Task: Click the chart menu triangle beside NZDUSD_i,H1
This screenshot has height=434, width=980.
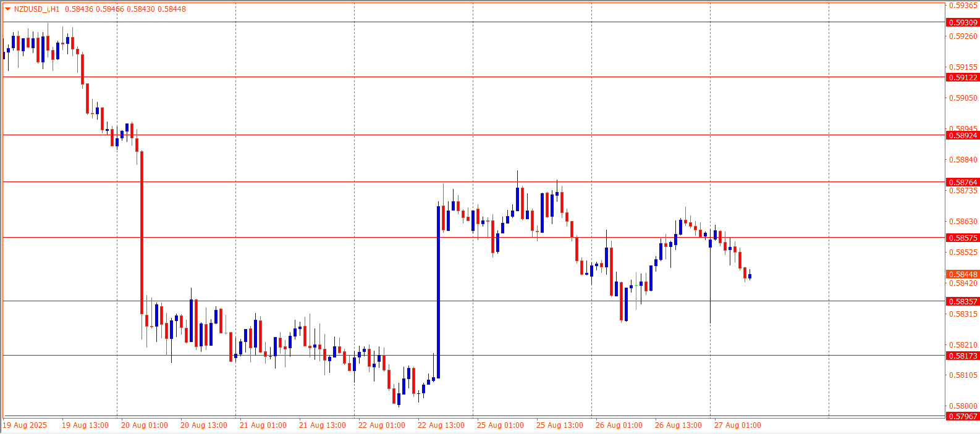Action: point(7,9)
